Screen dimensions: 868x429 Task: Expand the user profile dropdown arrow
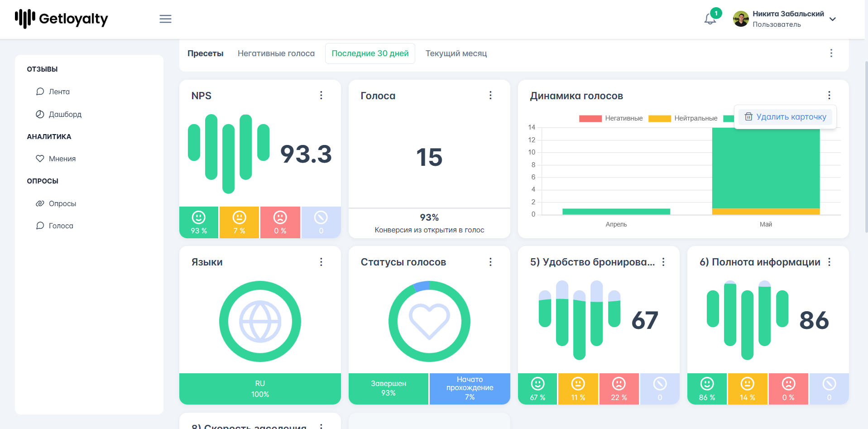click(x=833, y=19)
